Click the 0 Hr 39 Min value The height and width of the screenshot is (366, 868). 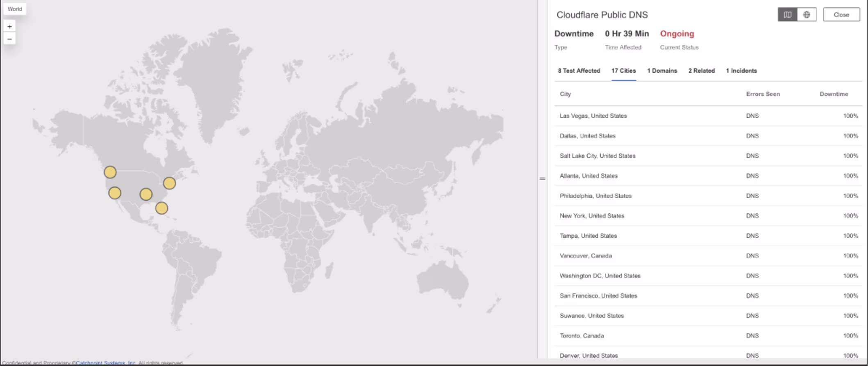click(x=627, y=34)
